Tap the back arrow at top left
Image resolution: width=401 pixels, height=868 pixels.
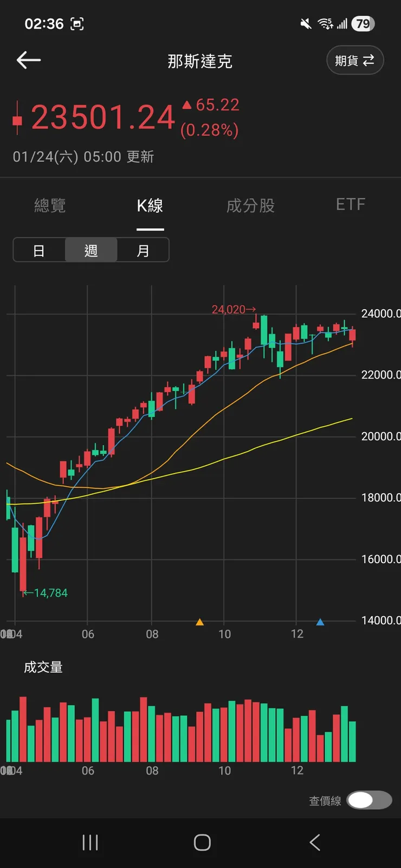click(x=29, y=60)
